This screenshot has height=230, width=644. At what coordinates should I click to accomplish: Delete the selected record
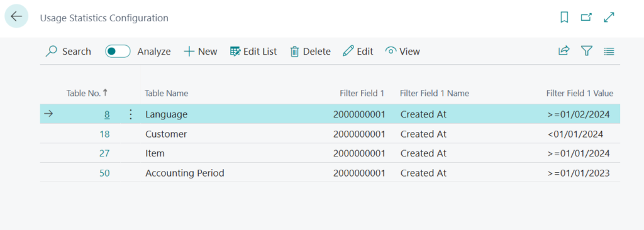click(310, 52)
